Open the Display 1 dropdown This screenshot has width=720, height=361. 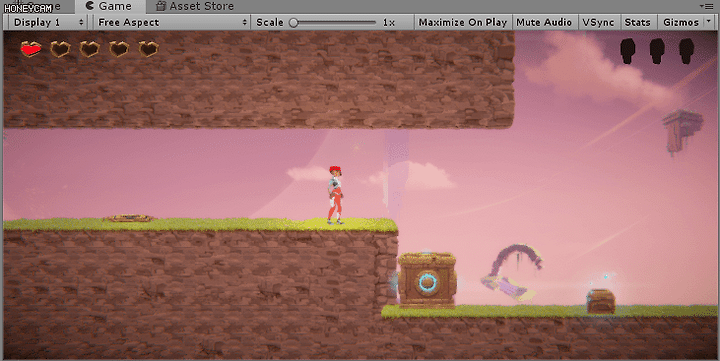49,23
